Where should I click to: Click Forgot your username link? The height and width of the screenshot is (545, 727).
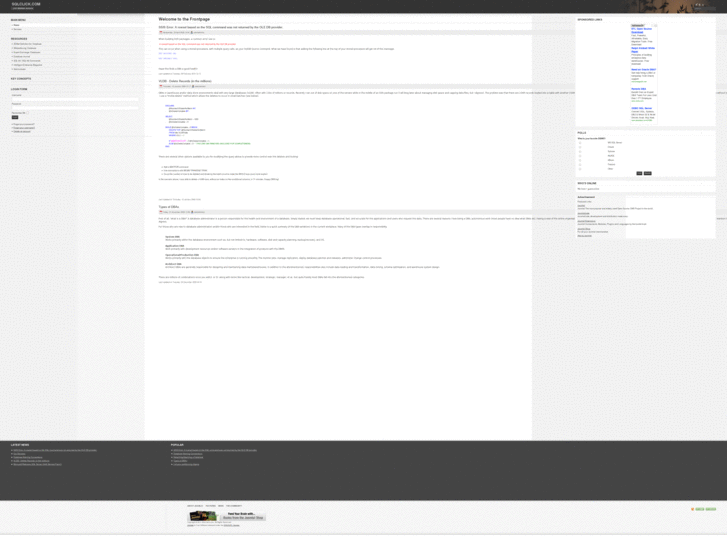(24, 128)
